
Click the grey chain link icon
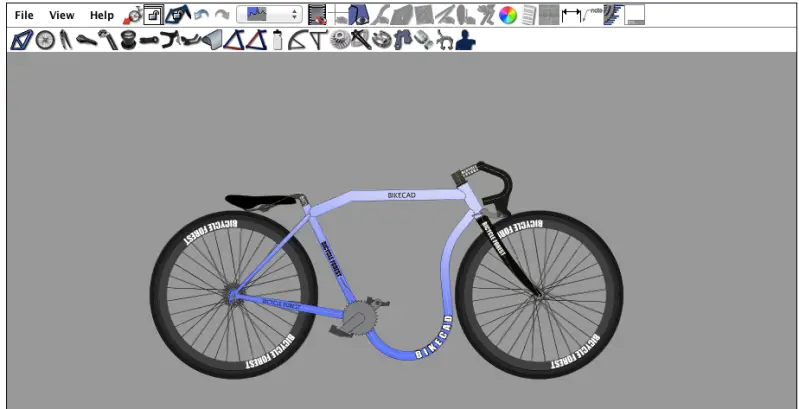tap(423, 40)
